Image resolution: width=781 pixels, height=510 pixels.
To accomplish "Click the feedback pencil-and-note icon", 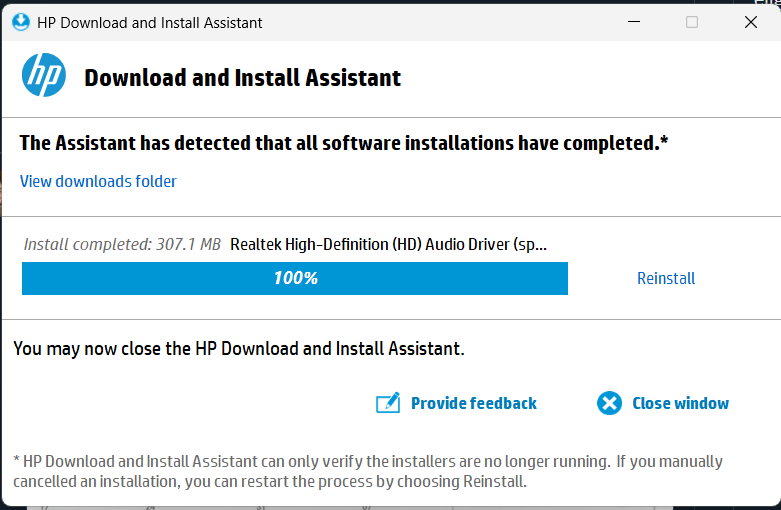I will [388, 403].
